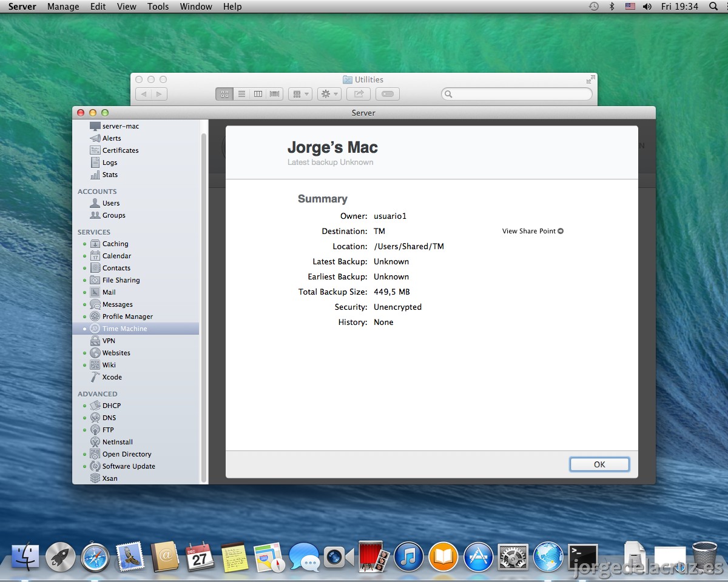The width and height of the screenshot is (728, 582).
Task: Switch Utilities window to column view
Action: (x=258, y=94)
